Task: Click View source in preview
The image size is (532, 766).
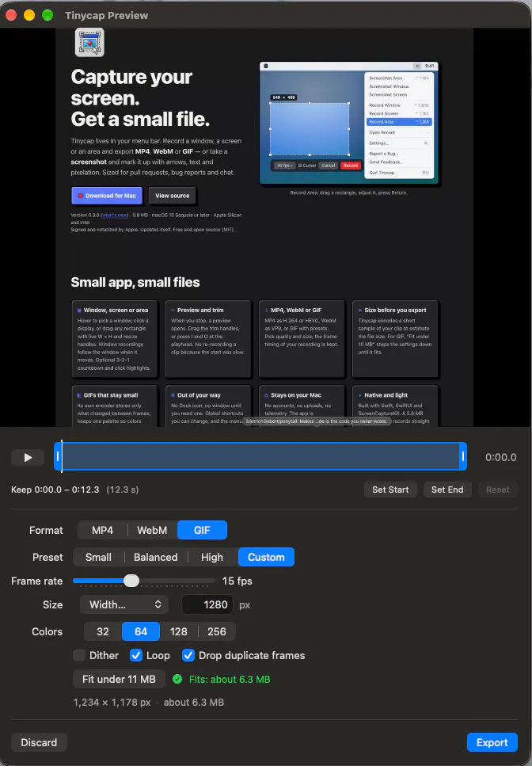Action: click(x=173, y=196)
